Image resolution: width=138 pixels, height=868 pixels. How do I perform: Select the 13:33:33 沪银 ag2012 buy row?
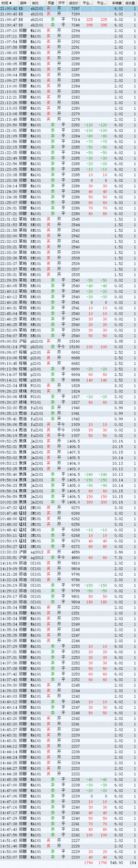(x=69, y=552)
